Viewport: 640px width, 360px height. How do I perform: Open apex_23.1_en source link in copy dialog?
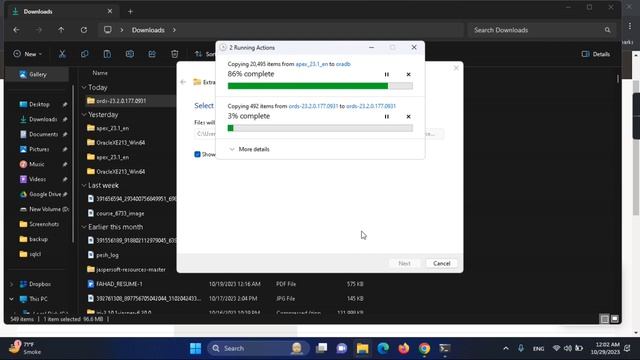coord(311,64)
